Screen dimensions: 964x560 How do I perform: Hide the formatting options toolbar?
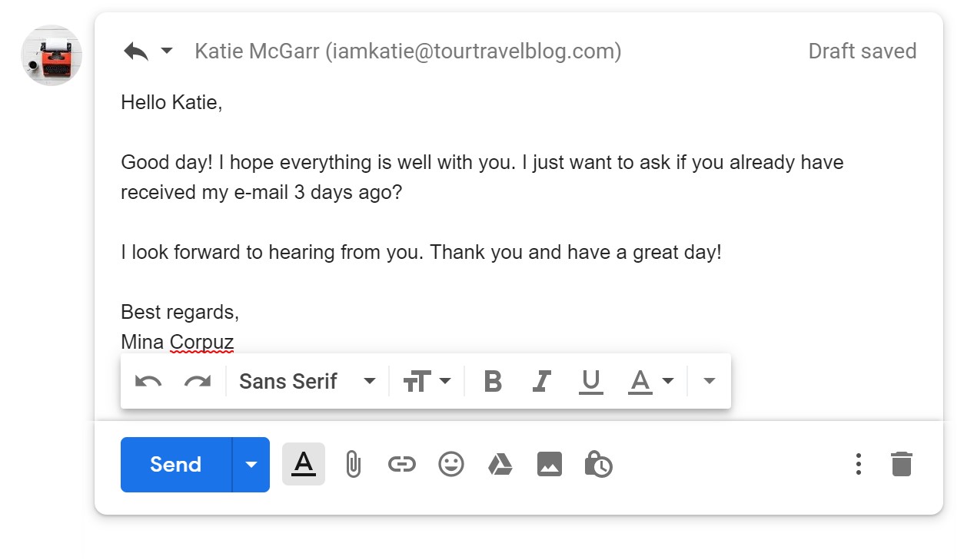[x=304, y=464]
